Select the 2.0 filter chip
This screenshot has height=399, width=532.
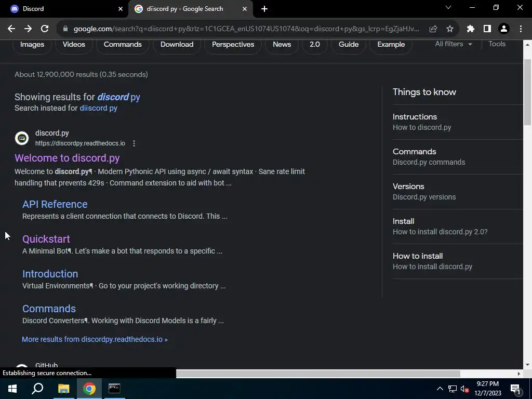click(x=314, y=45)
